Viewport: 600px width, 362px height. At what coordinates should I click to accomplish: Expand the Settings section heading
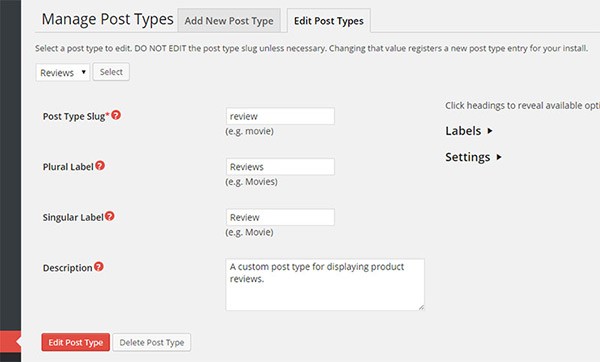point(473,157)
